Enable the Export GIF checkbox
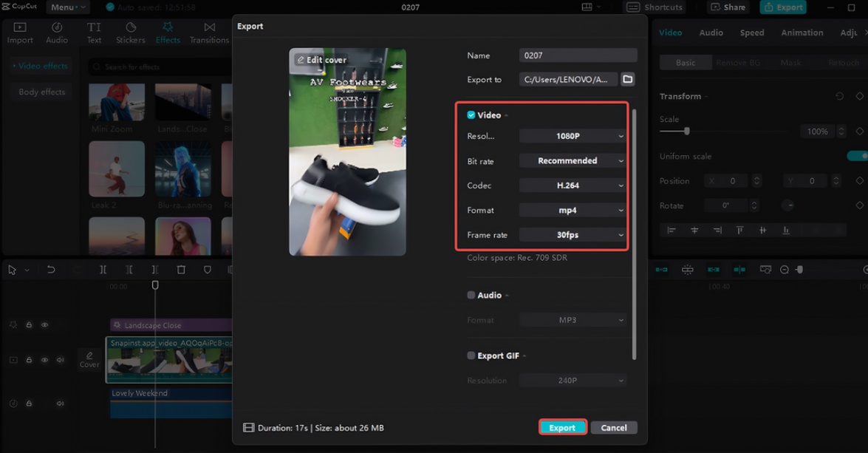Screen dimensions: 868x453 click(471, 355)
